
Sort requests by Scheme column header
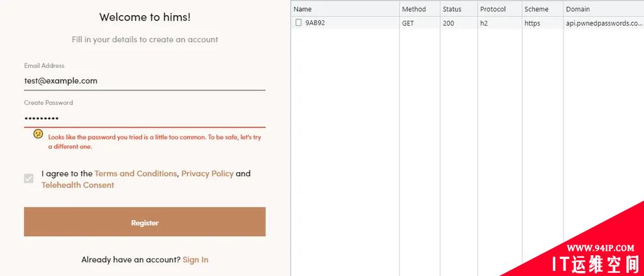[543, 9]
